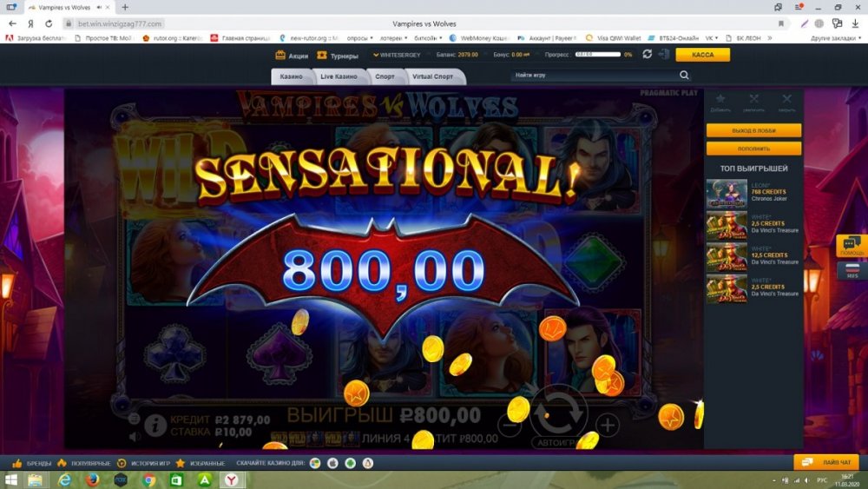Click the logout door icon
Screen dimensions: 868x489
click(664, 54)
